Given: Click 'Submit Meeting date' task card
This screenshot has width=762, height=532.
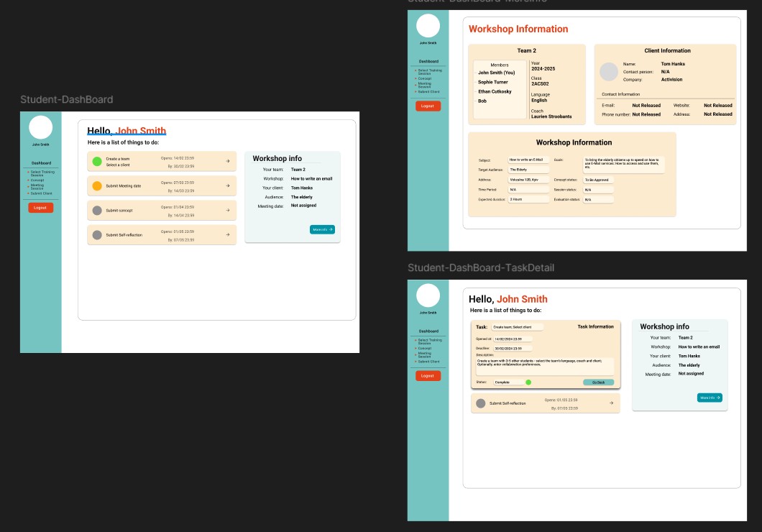Looking at the screenshot, I should click(x=162, y=185).
